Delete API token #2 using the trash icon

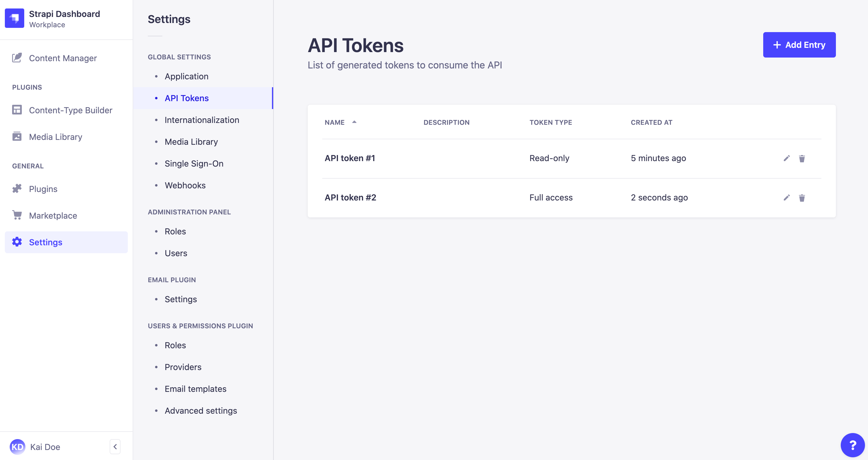tap(802, 198)
